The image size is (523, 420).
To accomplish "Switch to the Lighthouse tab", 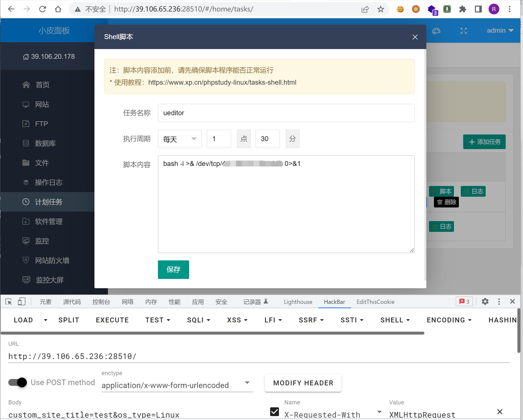I will (298, 302).
